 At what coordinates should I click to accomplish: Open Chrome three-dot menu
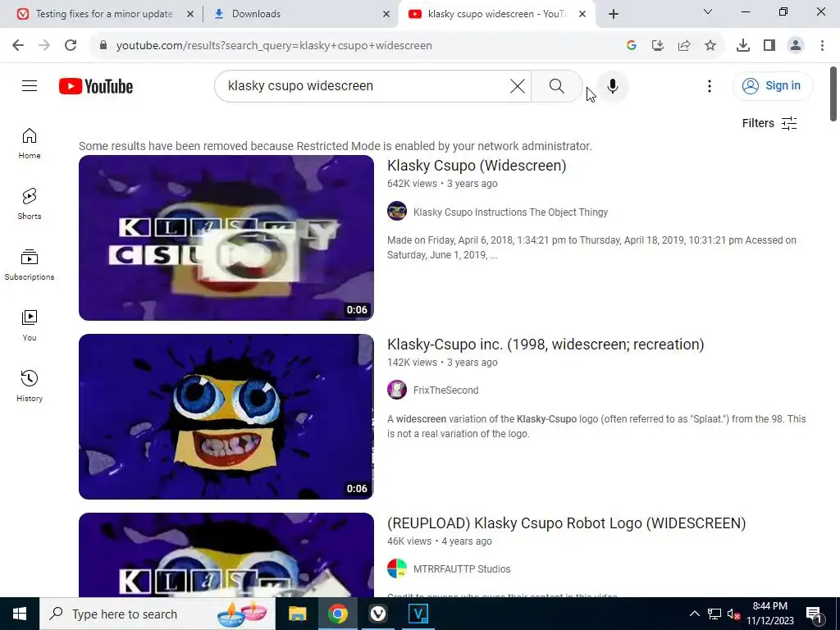(x=822, y=45)
